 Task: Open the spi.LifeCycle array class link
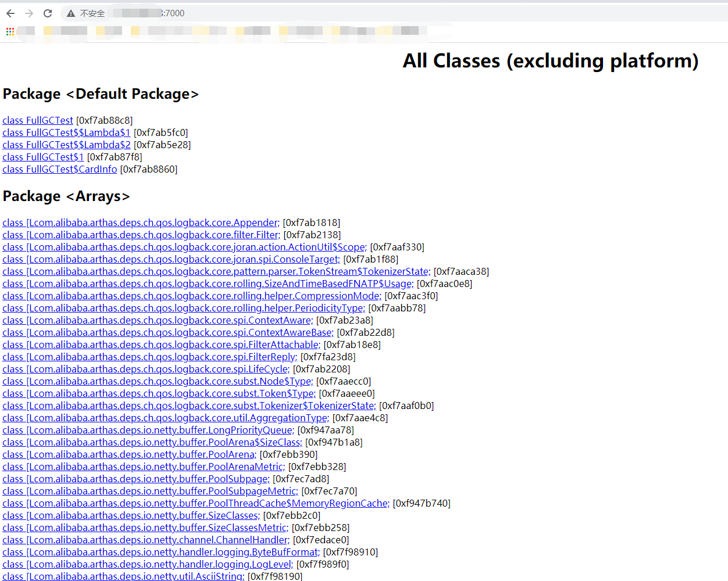146,369
